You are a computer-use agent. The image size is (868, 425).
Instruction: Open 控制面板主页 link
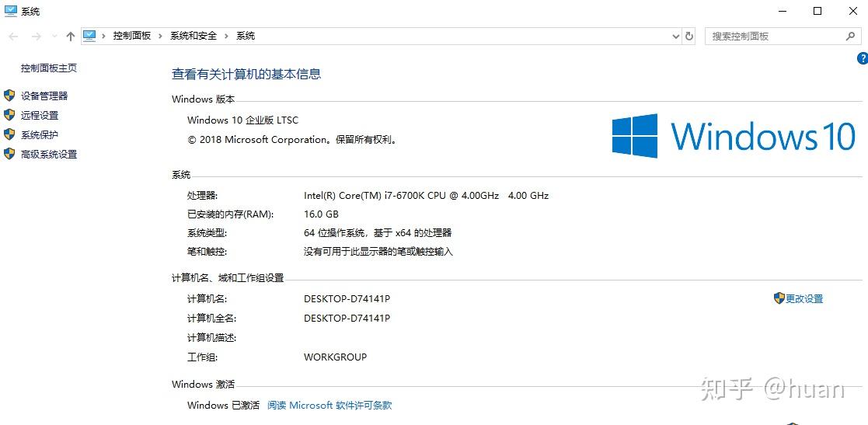[x=49, y=68]
